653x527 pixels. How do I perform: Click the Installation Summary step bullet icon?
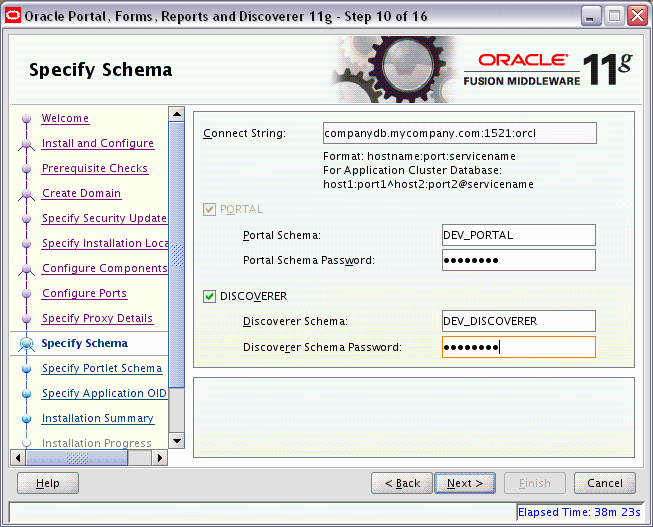pyautogui.click(x=27, y=419)
